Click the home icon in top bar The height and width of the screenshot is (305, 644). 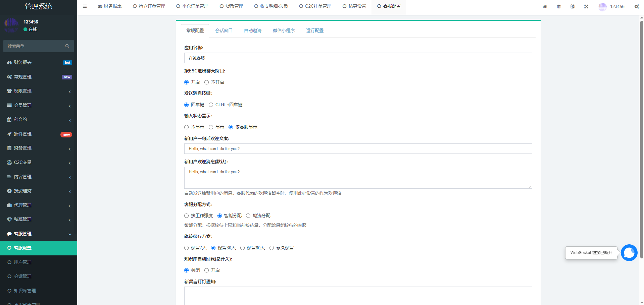coord(545,6)
